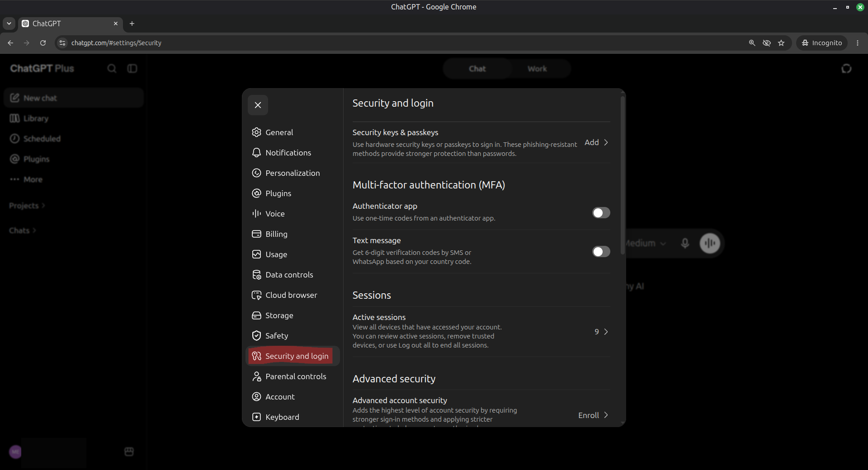Open the Keyboard settings section

(292, 417)
